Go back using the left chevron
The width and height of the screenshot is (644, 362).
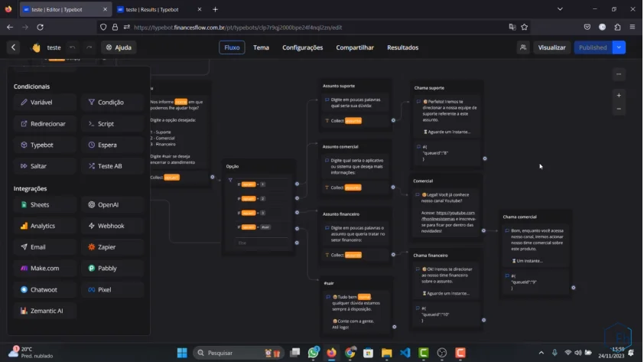(x=14, y=47)
